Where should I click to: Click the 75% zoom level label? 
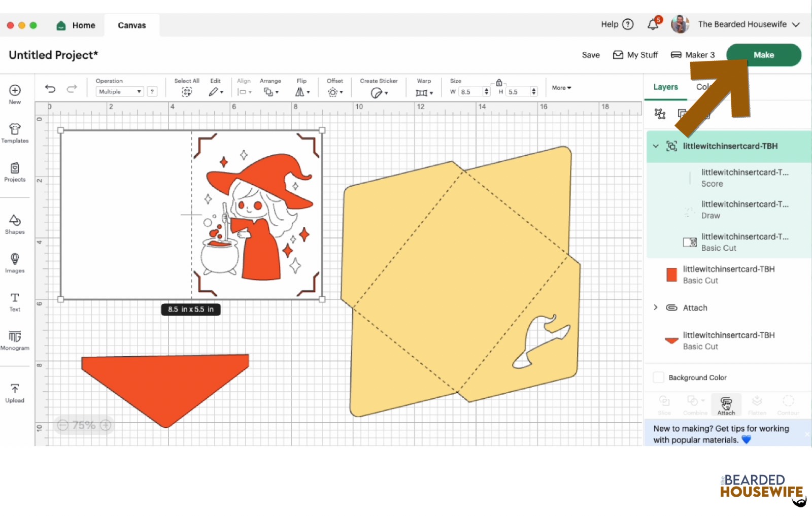[x=84, y=425]
